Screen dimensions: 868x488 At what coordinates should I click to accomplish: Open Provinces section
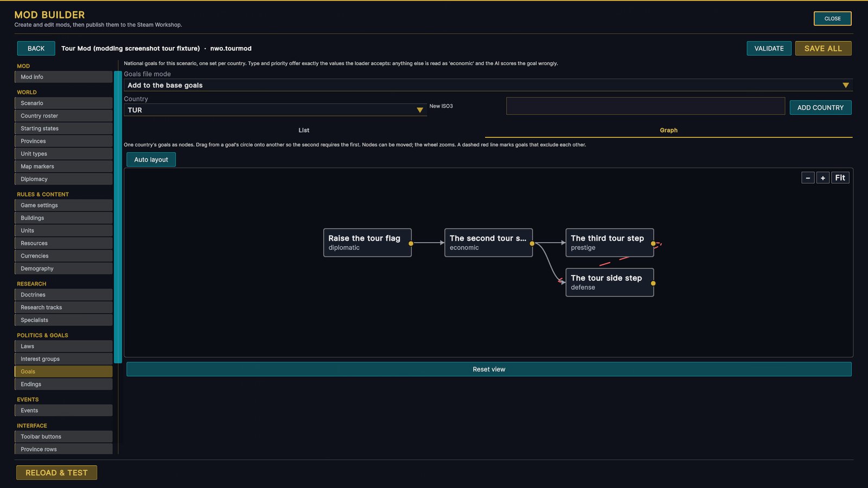tap(63, 141)
